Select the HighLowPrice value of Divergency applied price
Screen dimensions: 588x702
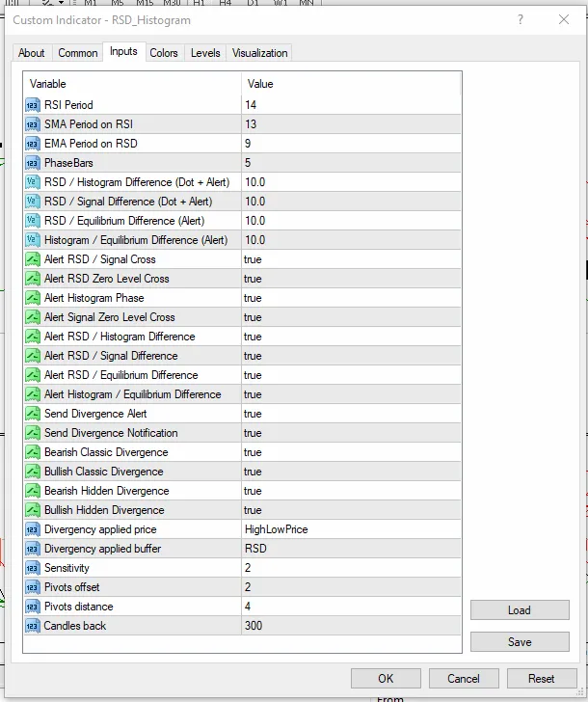click(x=276, y=529)
